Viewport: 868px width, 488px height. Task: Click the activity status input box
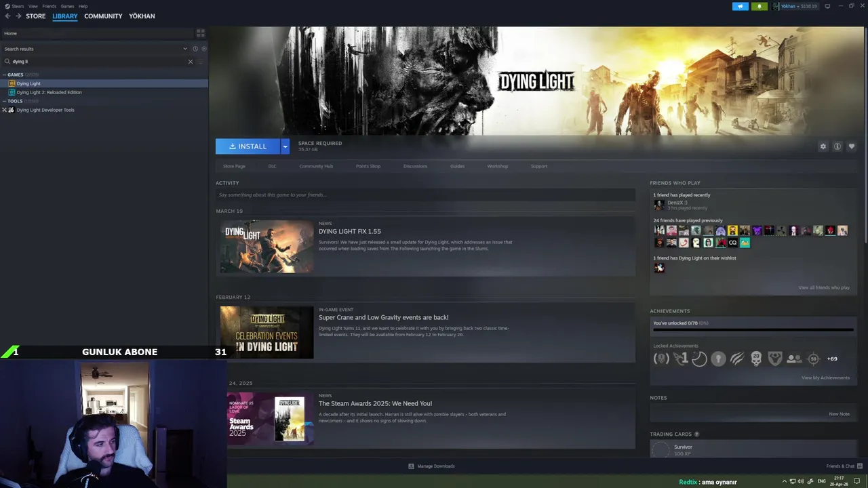point(425,195)
